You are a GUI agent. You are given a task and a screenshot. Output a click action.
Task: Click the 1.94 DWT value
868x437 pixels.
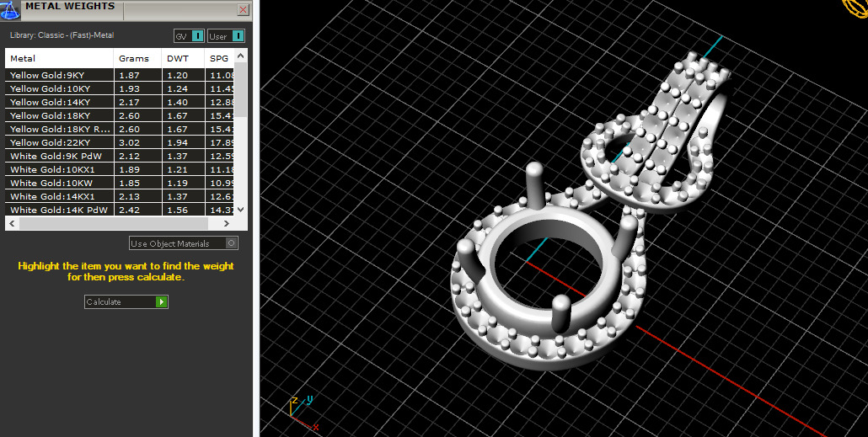(177, 142)
